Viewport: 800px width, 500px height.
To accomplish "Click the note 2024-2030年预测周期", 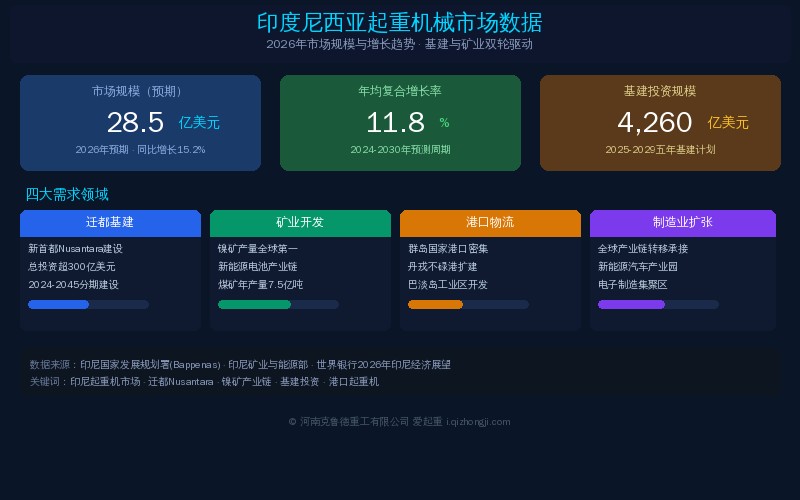I will [x=400, y=149].
